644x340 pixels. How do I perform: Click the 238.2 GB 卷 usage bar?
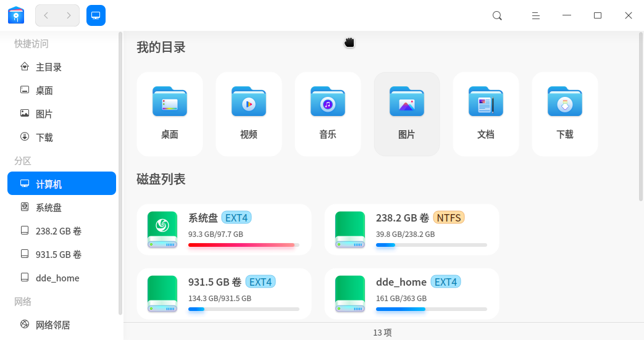pyautogui.click(x=431, y=245)
